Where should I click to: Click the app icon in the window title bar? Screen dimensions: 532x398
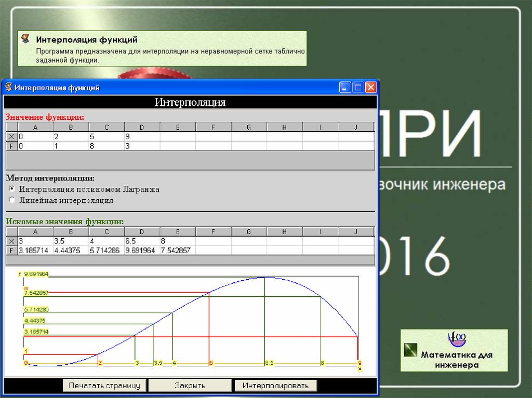point(9,87)
